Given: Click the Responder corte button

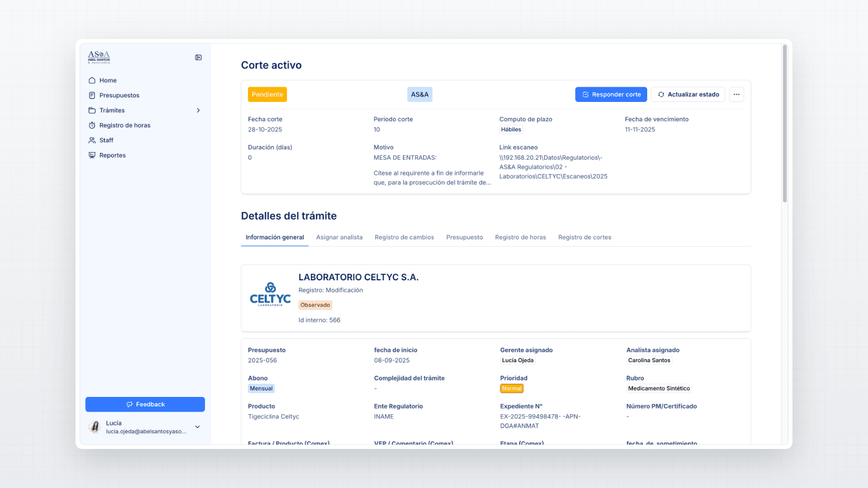Looking at the screenshot, I should click(611, 94).
